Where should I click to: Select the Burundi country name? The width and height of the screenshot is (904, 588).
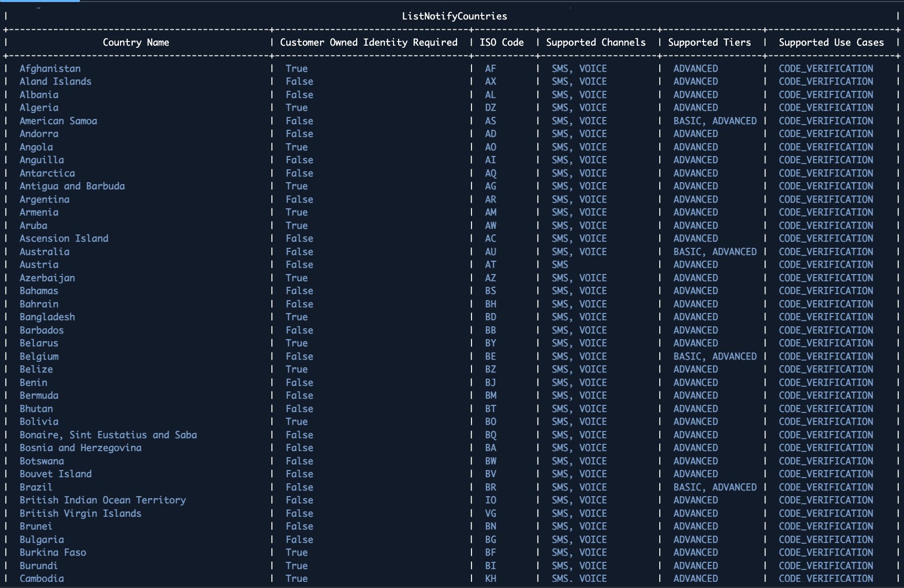coord(38,565)
